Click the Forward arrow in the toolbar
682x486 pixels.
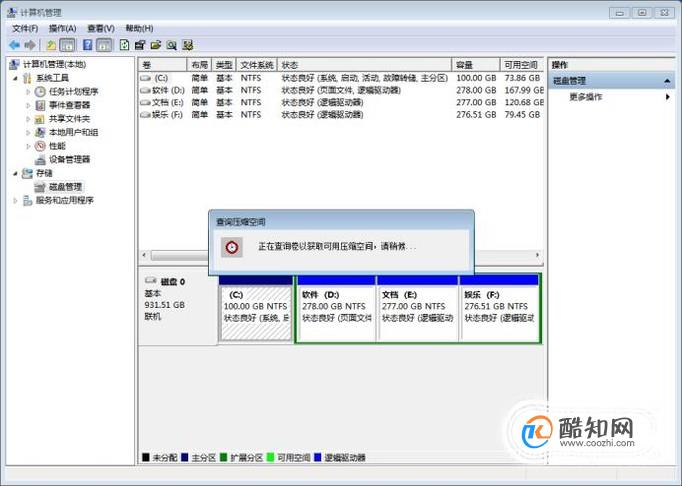pos(30,45)
